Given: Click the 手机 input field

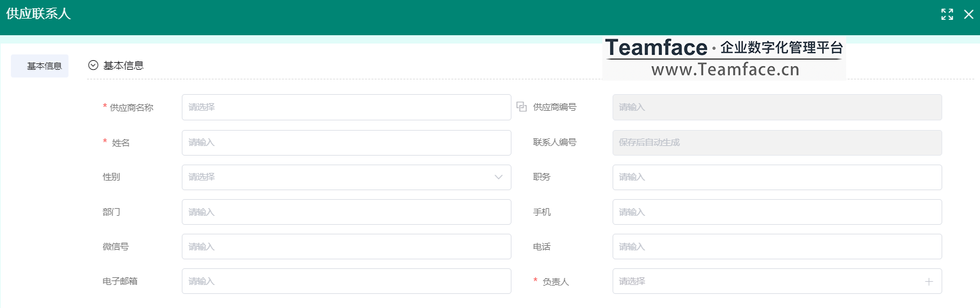Looking at the screenshot, I should tap(777, 212).
